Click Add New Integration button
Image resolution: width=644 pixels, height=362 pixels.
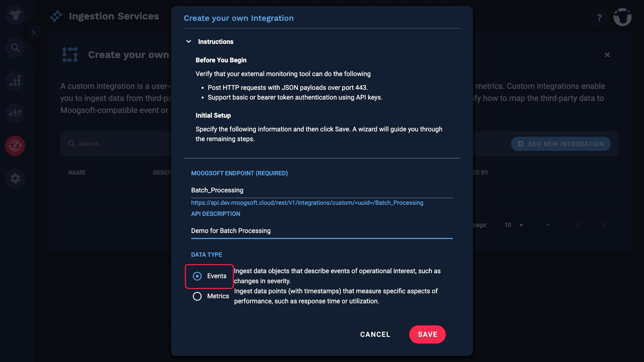(561, 144)
